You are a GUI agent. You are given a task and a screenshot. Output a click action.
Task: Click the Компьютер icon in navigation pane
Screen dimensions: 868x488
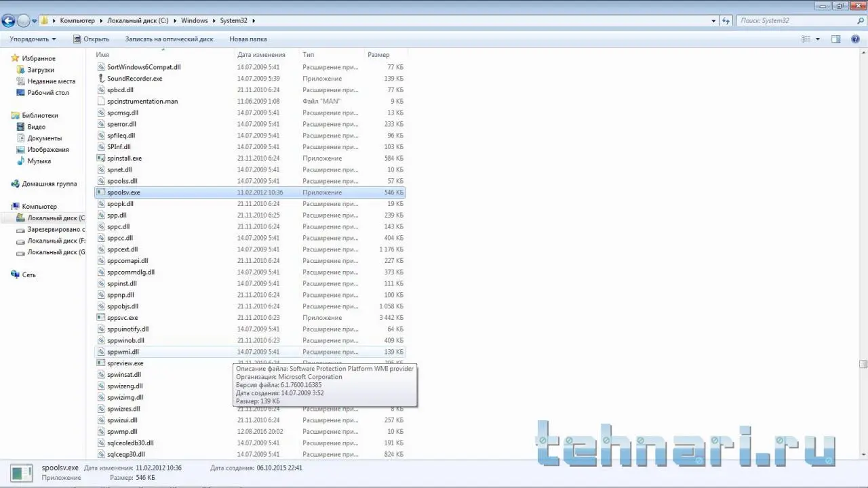click(x=16, y=207)
